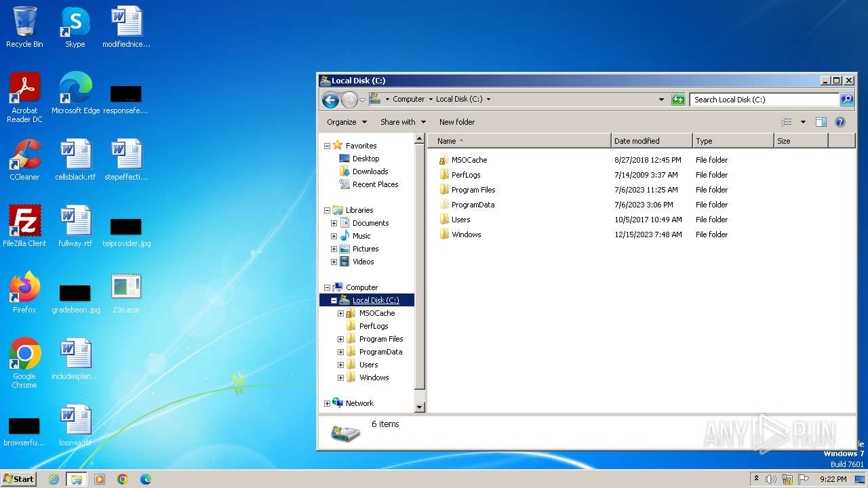Open the Organize menu

click(x=347, y=122)
